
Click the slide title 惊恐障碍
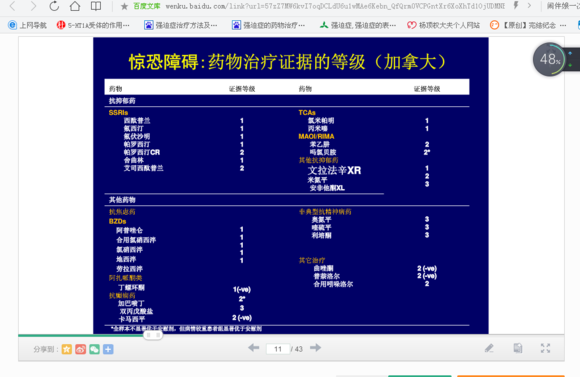tap(164, 62)
